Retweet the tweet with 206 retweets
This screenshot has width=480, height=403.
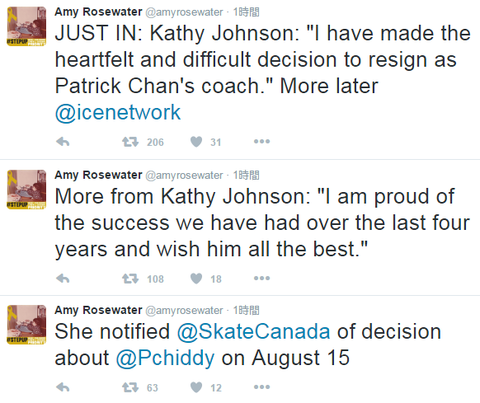tap(130, 142)
